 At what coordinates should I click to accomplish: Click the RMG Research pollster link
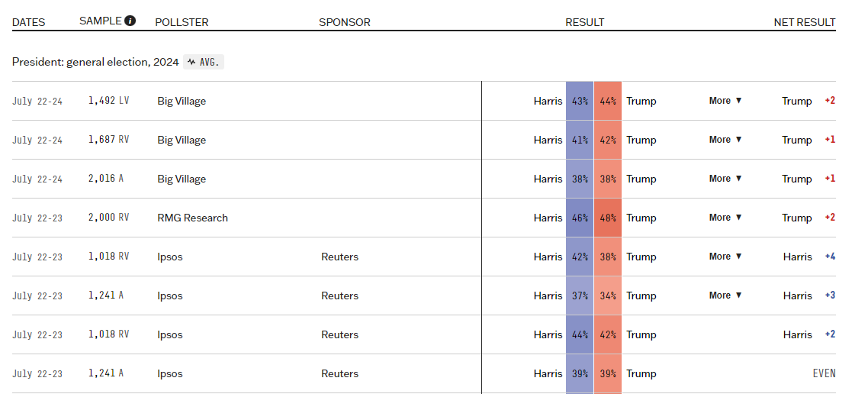[x=192, y=218]
